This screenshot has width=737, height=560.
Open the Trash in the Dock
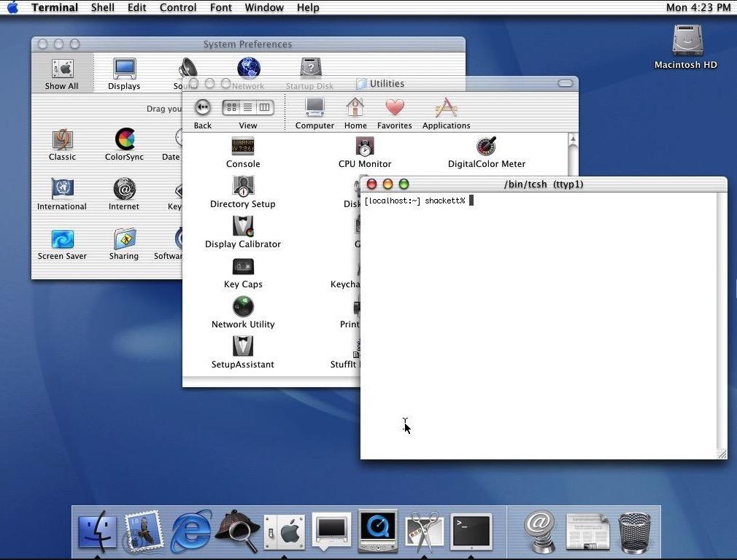[635, 533]
